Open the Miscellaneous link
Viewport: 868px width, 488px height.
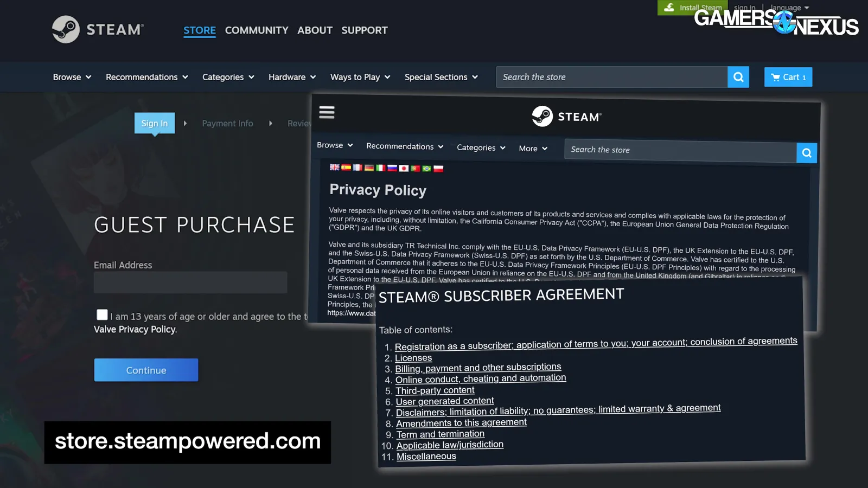(426, 457)
